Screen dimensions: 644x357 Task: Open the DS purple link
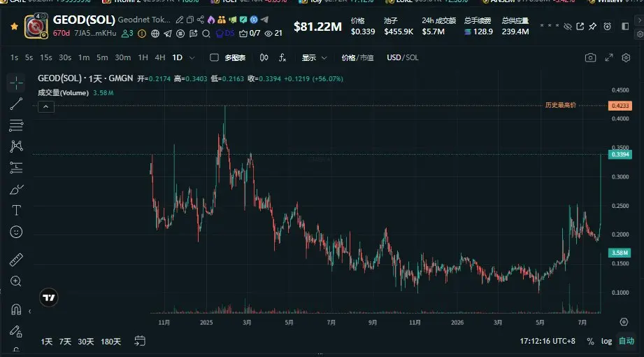pyautogui.click(x=225, y=34)
